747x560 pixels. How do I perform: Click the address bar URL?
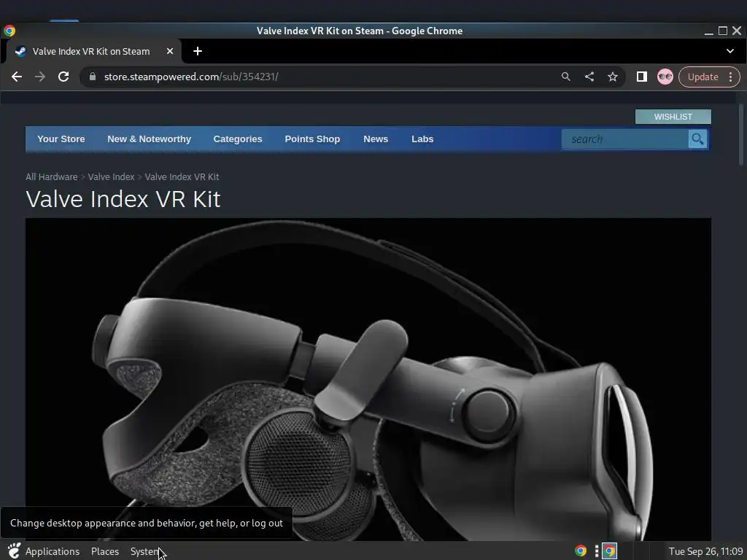(191, 77)
